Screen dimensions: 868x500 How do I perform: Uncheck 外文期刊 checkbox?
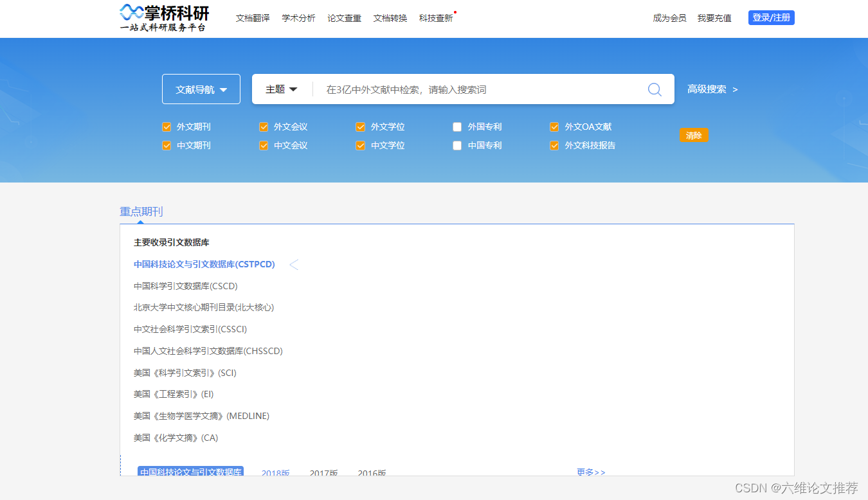167,127
